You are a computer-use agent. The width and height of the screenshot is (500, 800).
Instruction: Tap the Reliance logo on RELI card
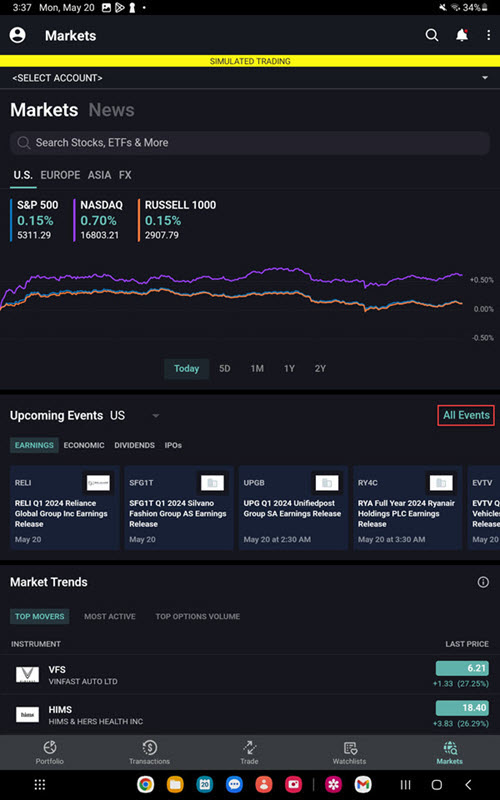pos(98,483)
